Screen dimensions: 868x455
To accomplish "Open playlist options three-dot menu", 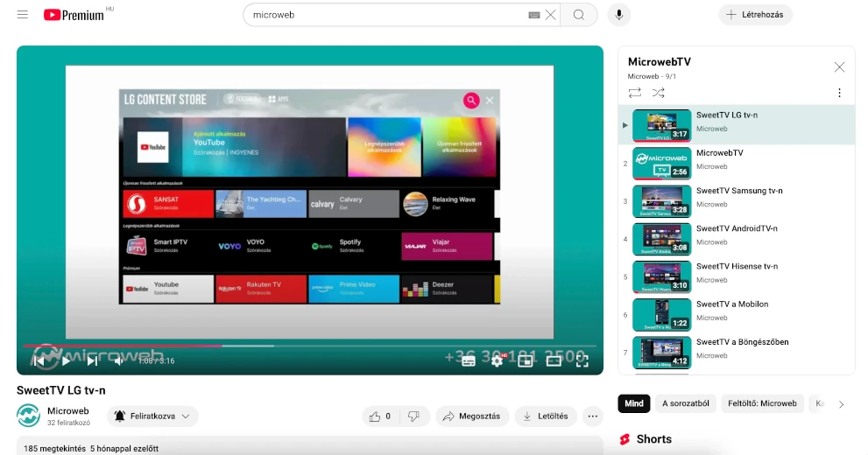I will pyautogui.click(x=839, y=93).
